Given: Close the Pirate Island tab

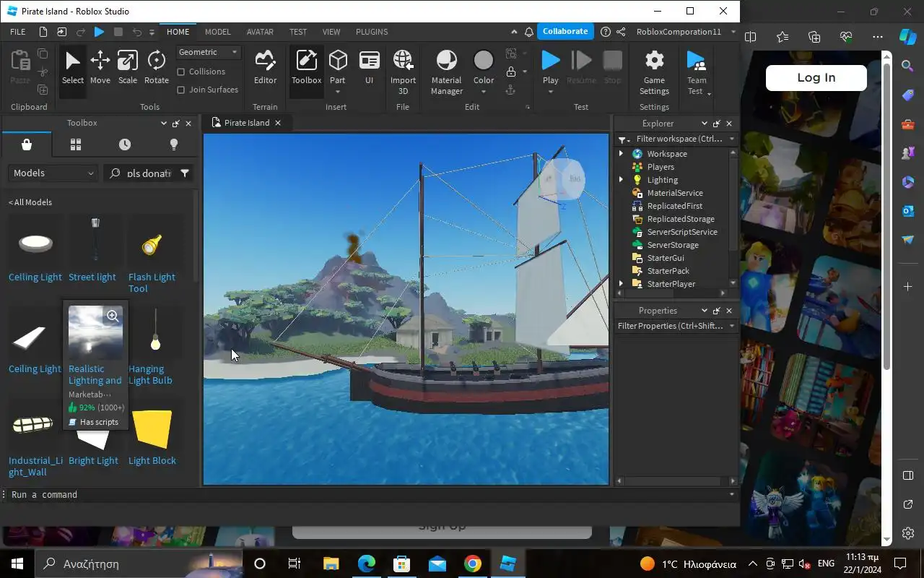Looking at the screenshot, I should point(278,123).
